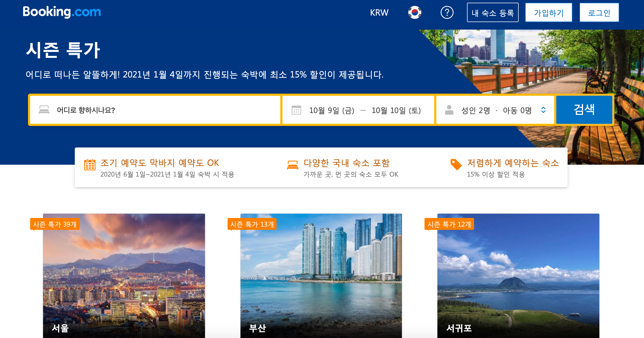Click the bed icon in destination field
This screenshot has width=644, height=338.
click(44, 110)
